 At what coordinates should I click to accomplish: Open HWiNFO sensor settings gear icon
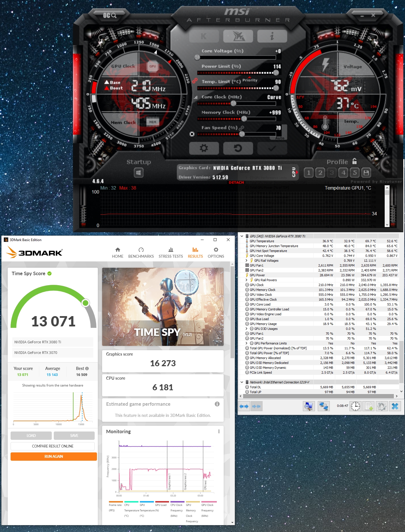tap(382, 406)
